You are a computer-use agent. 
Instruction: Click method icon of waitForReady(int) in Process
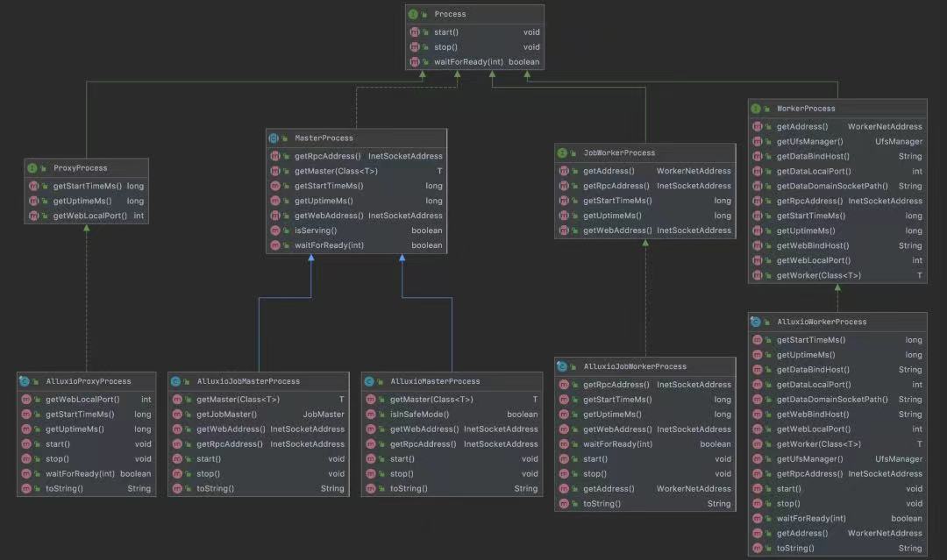click(414, 61)
